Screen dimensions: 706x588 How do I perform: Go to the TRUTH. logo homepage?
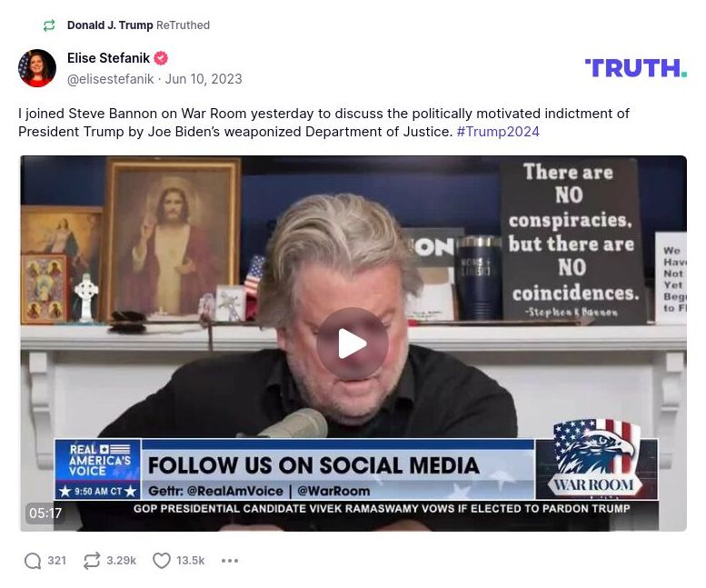click(x=636, y=68)
